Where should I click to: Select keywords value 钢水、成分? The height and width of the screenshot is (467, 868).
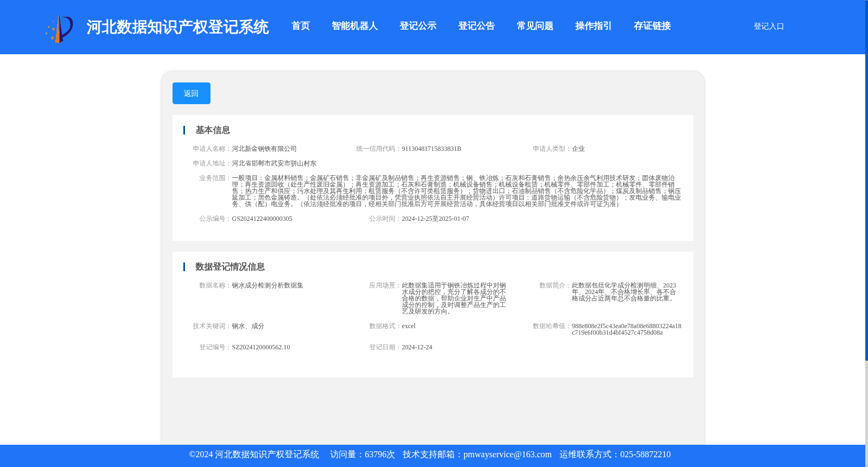(x=248, y=326)
